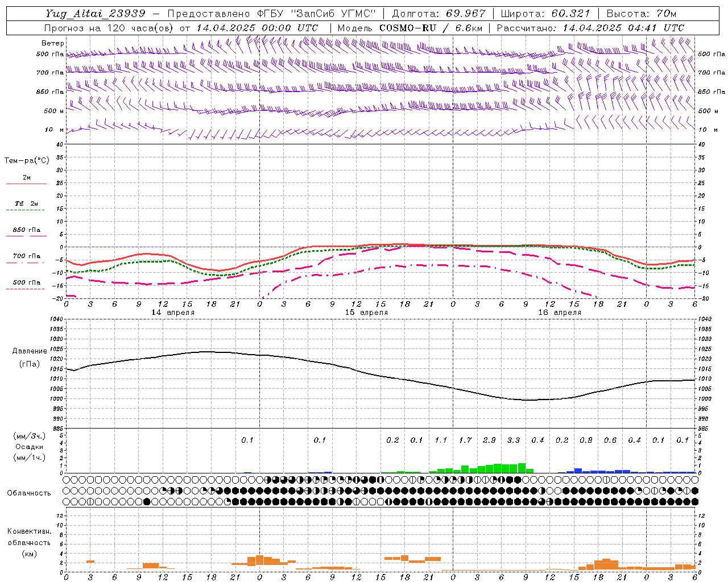The width and height of the screenshot is (728, 582).
Task: Click the 2.9 precipitation total
Action: point(489,440)
